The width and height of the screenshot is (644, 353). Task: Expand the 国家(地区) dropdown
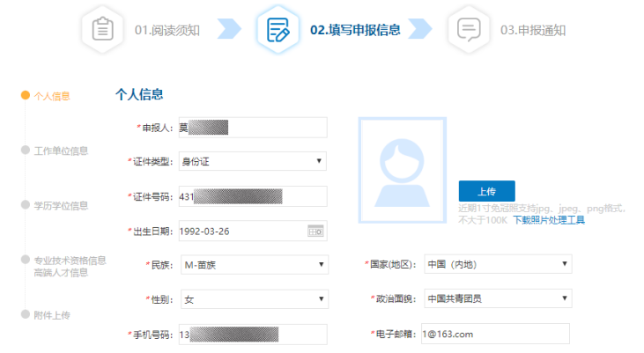(496, 264)
